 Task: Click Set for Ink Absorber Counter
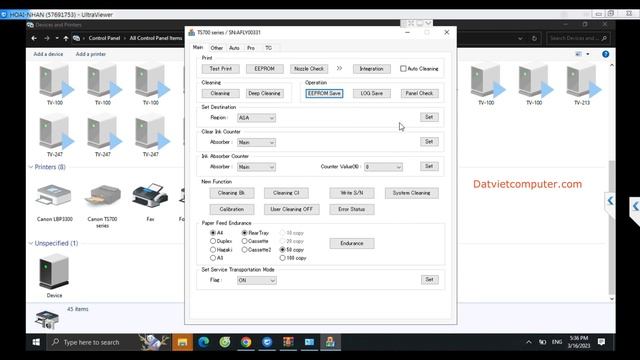(429, 167)
